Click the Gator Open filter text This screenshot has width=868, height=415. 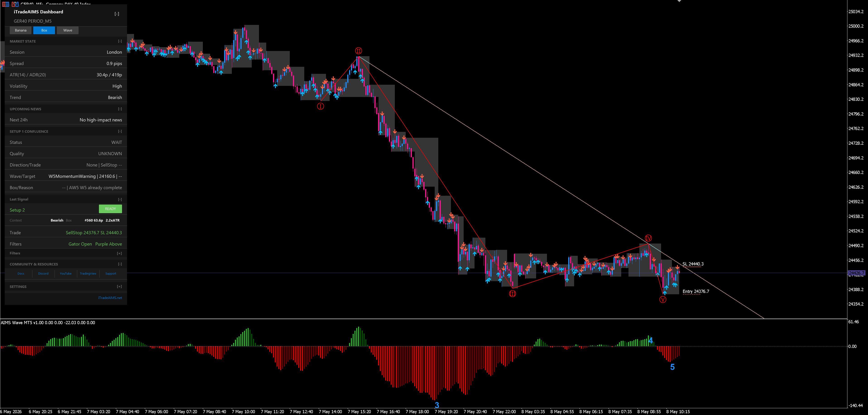(80, 244)
